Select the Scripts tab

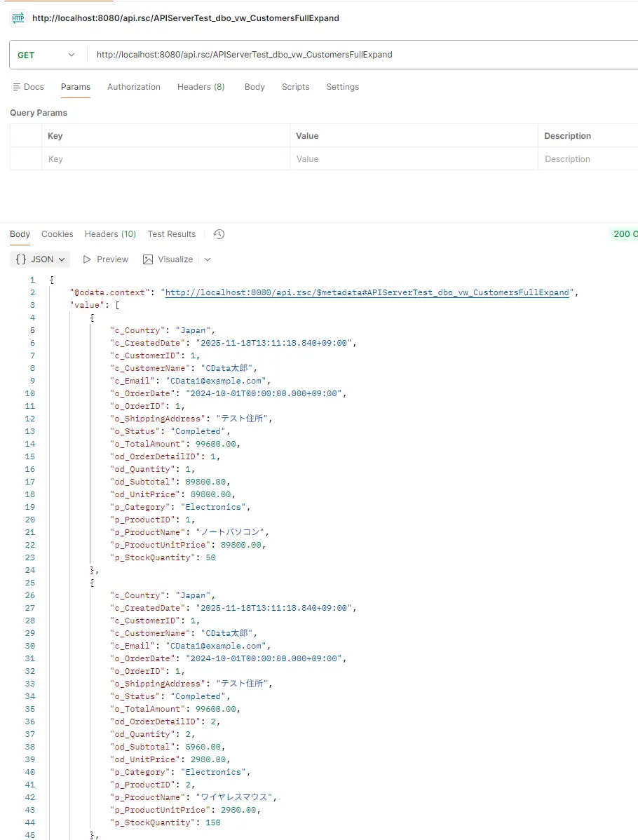point(295,87)
